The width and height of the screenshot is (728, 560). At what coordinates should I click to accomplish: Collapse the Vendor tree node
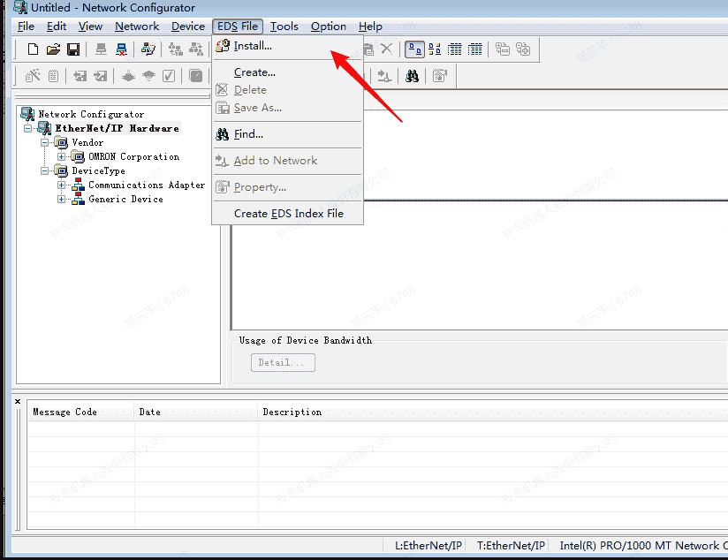coord(45,143)
